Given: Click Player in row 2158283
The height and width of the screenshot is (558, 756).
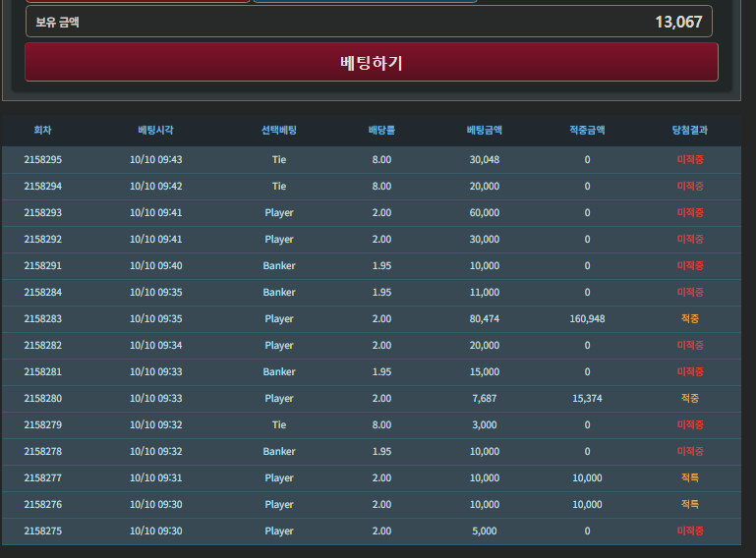Looking at the screenshot, I should pyautogui.click(x=279, y=318).
